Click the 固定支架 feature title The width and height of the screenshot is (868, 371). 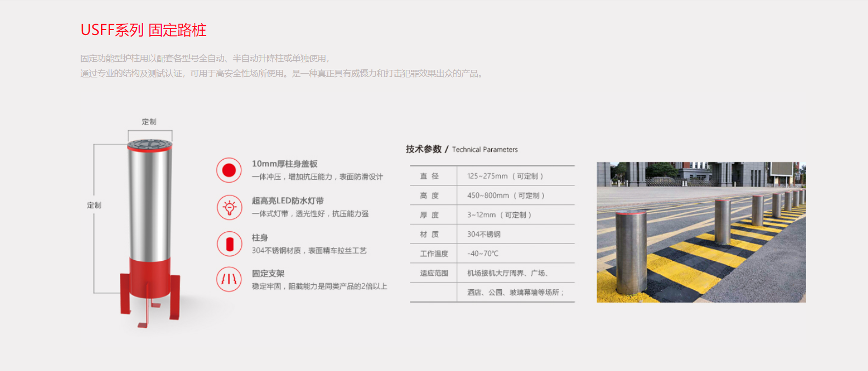[x=268, y=274]
